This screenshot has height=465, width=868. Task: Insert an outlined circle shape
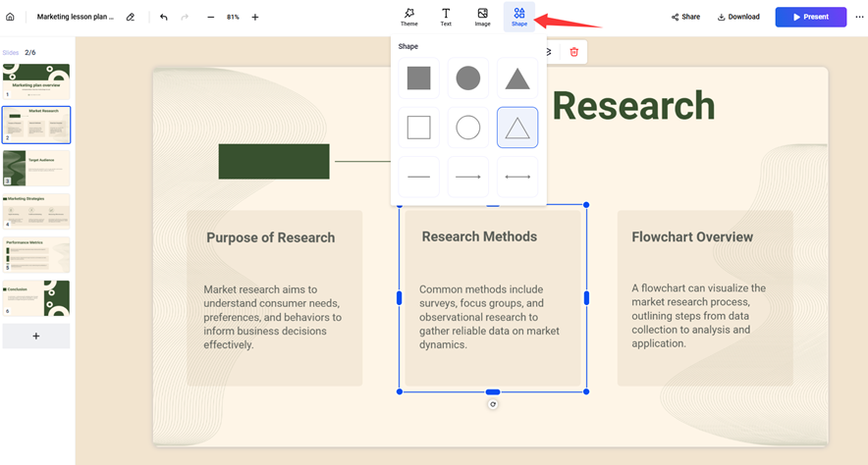pos(467,128)
